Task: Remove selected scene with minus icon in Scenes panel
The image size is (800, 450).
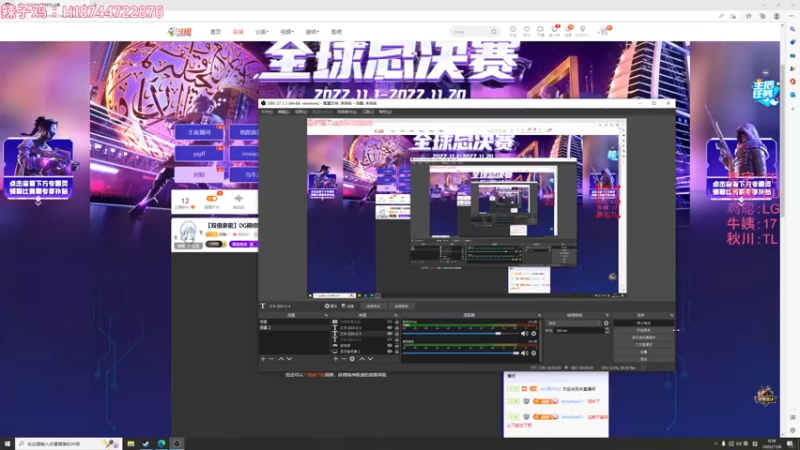Action: (271, 359)
